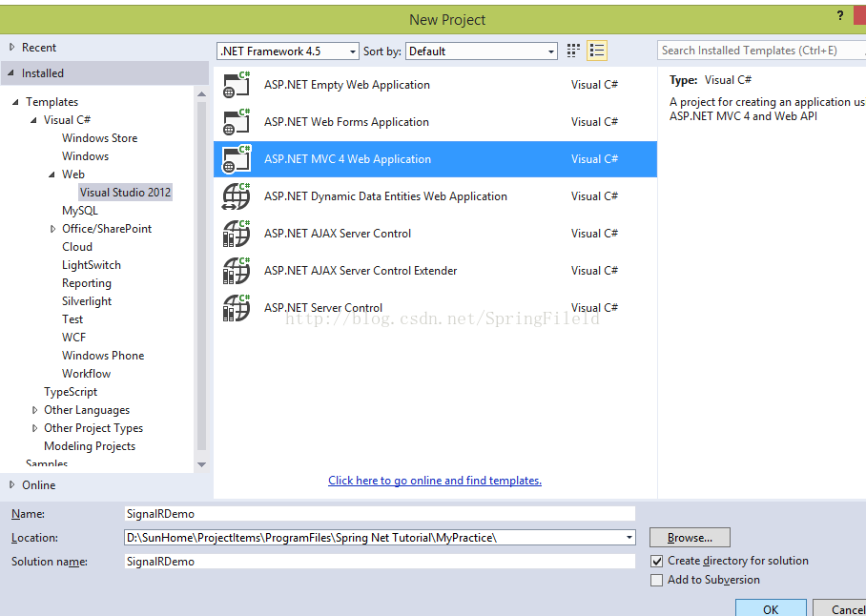Select the Test template category

pyautogui.click(x=72, y=319)
